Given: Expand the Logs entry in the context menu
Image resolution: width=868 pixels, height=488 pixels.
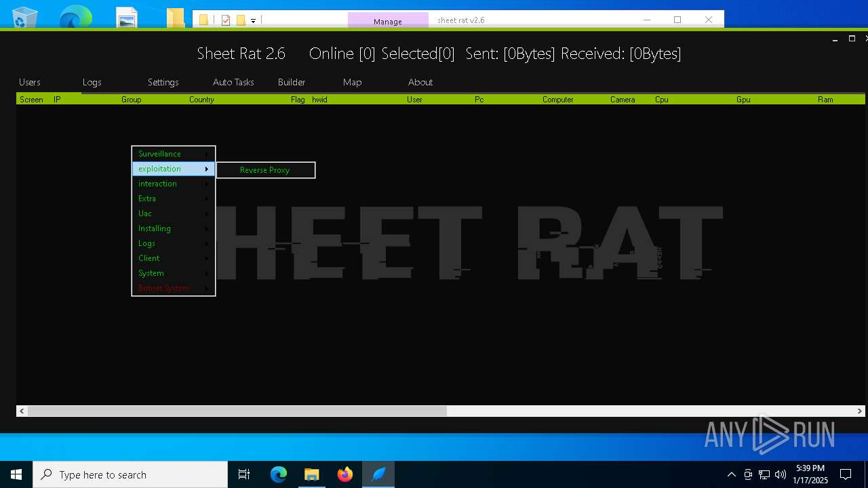Looking at the screenshot, I should click(174, 243).
